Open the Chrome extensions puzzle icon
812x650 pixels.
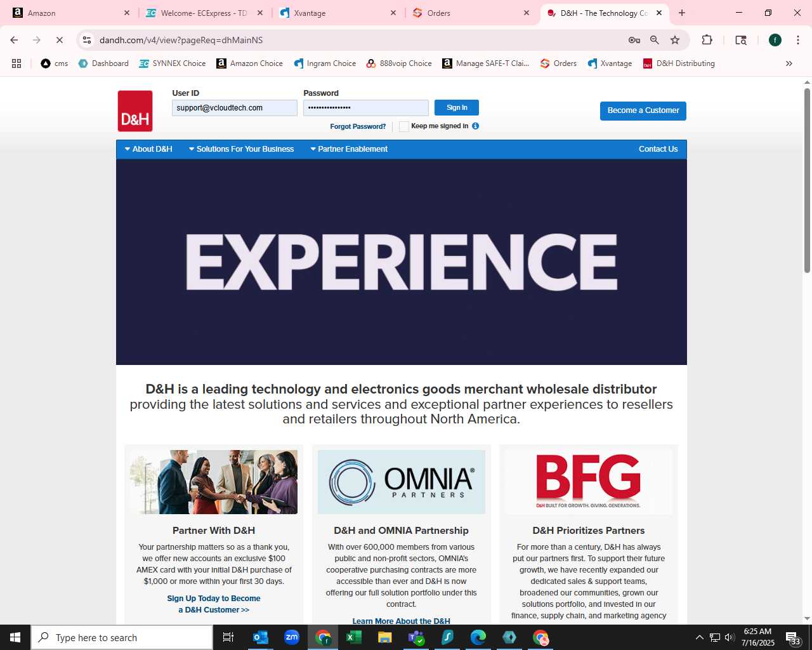[x=707, y=40]
